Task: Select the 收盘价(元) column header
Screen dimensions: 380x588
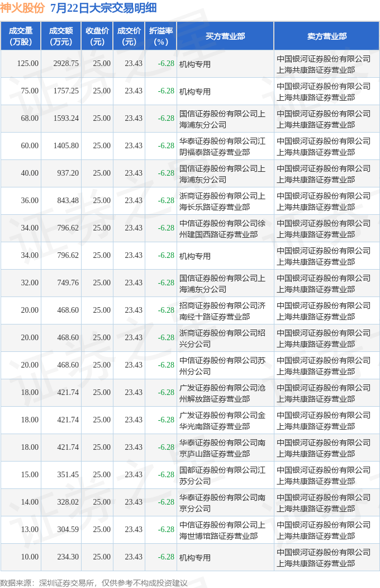Action: click(97, 36)
